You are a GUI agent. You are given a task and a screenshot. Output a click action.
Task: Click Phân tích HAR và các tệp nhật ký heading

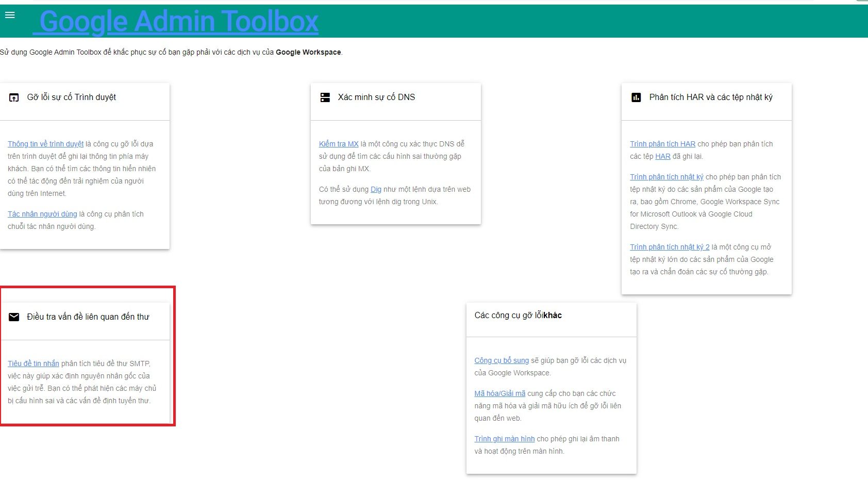click(x=711, y=97)
